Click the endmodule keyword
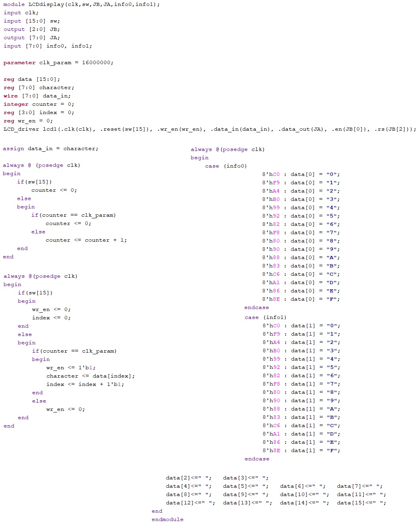The image size is (420, 527). [167, 519]
